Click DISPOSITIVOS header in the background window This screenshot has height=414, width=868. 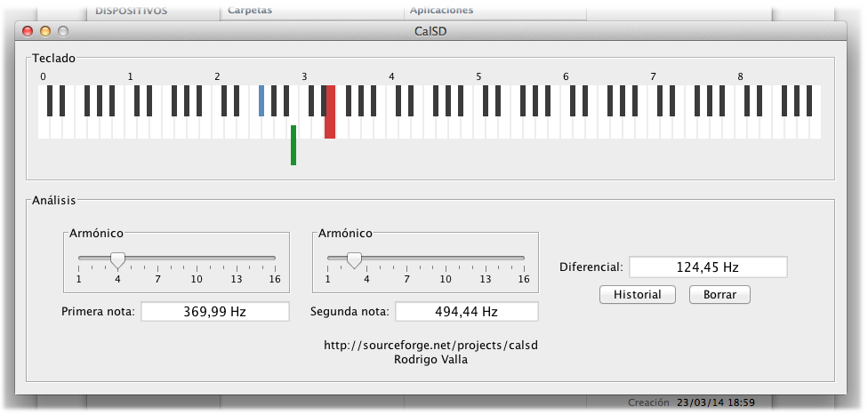pyautogui.click(x=132, y=11)
